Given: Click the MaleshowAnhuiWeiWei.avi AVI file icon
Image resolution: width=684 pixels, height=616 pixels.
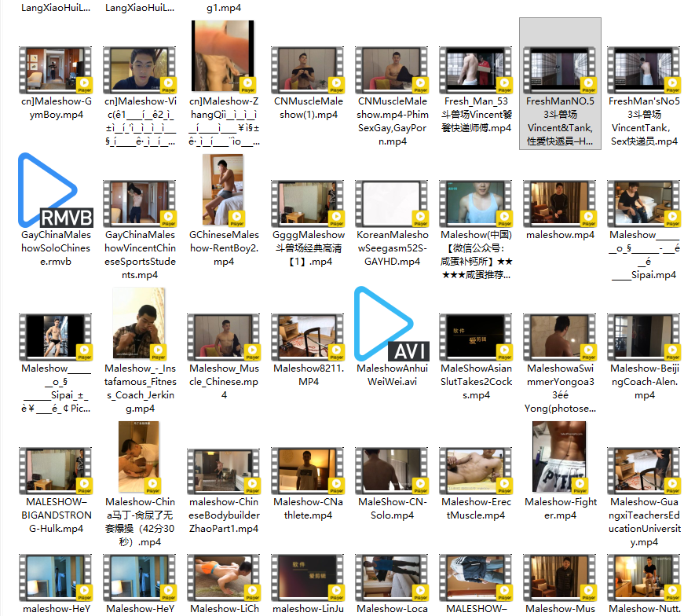Looking at the screenshot, I should [391, 324].
